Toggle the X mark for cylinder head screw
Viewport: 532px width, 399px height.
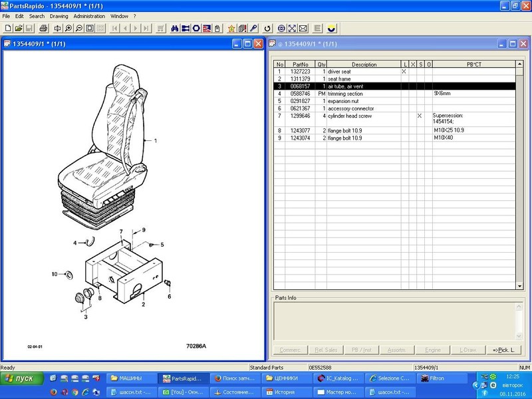click(x=420, y=116)
